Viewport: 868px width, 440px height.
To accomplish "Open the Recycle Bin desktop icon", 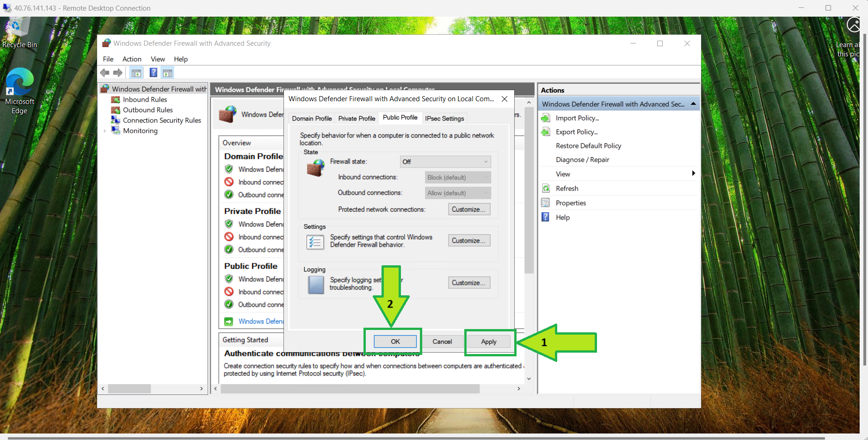I will coord(19,32).
